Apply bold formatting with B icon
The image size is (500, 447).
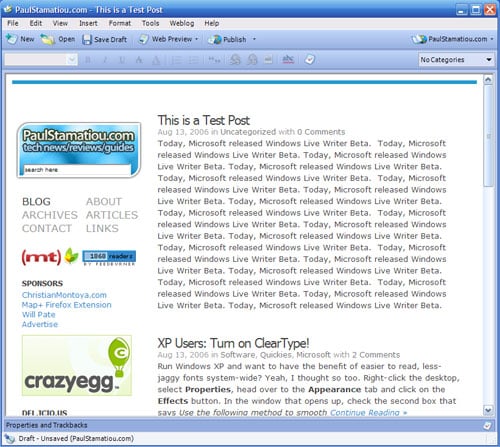pos(88,60)
